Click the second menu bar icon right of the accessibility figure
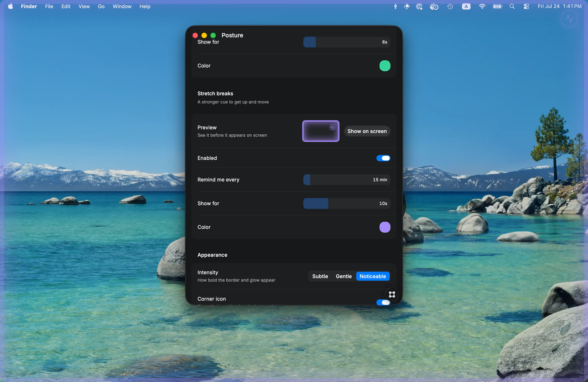 (x=419, y=6)
